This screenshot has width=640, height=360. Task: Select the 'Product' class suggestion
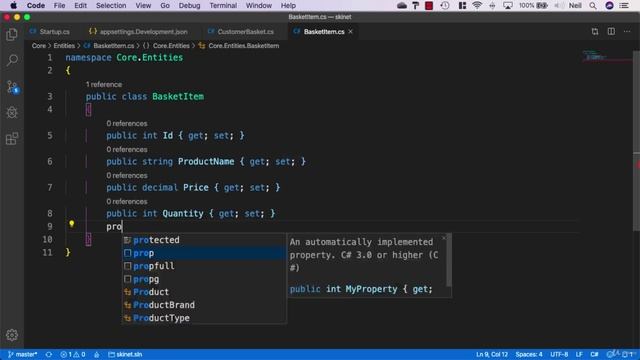tap(204, 292)
